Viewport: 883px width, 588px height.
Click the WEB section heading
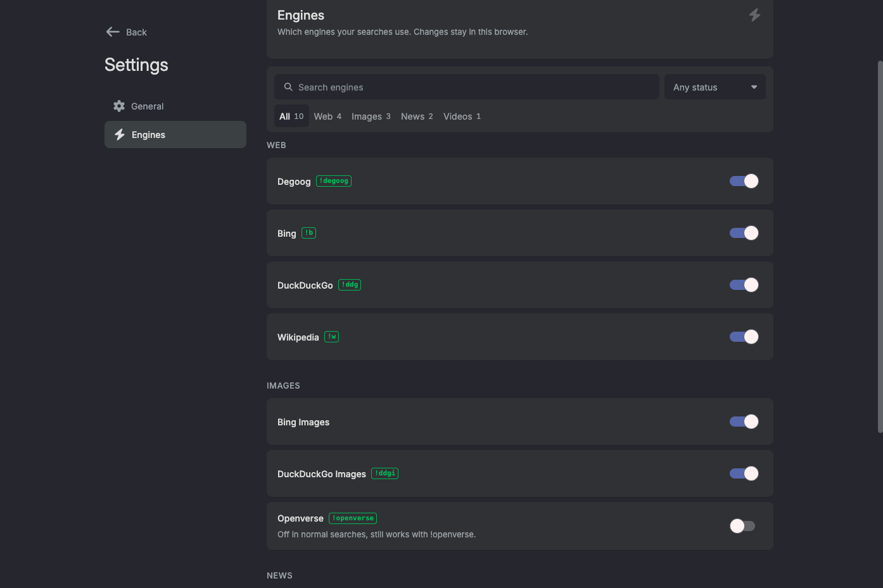[276, 145]
